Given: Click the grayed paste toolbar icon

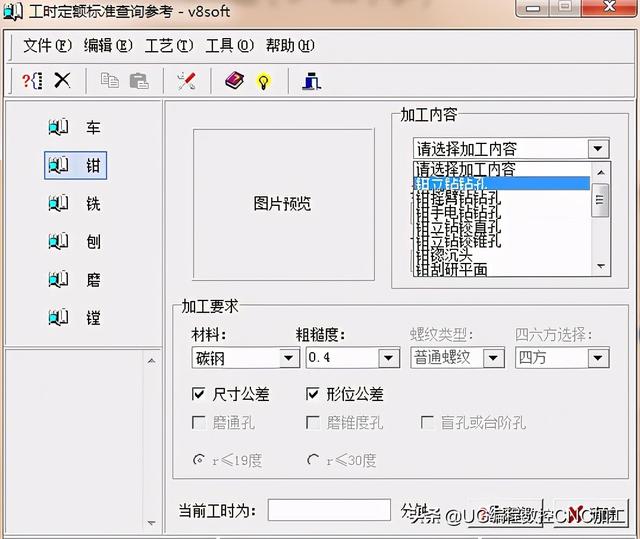Looking at the screenshot, I should click(139, 81).
